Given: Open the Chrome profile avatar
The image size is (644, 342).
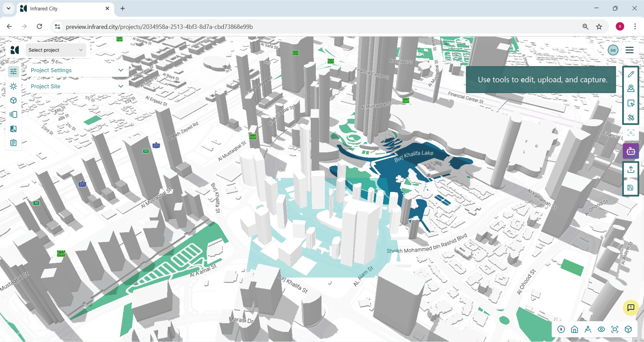Looking at the screenshot, I should pos(620,27).
